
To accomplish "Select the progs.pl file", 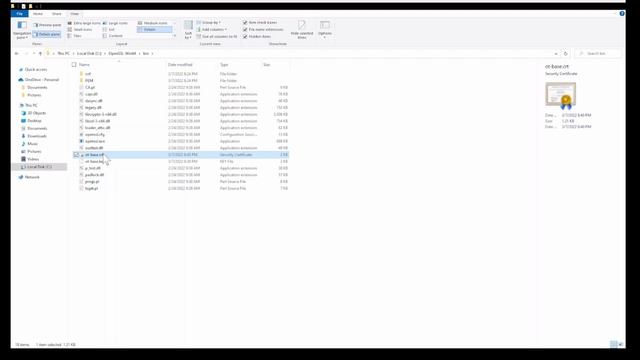I will (x=180, y=182).
